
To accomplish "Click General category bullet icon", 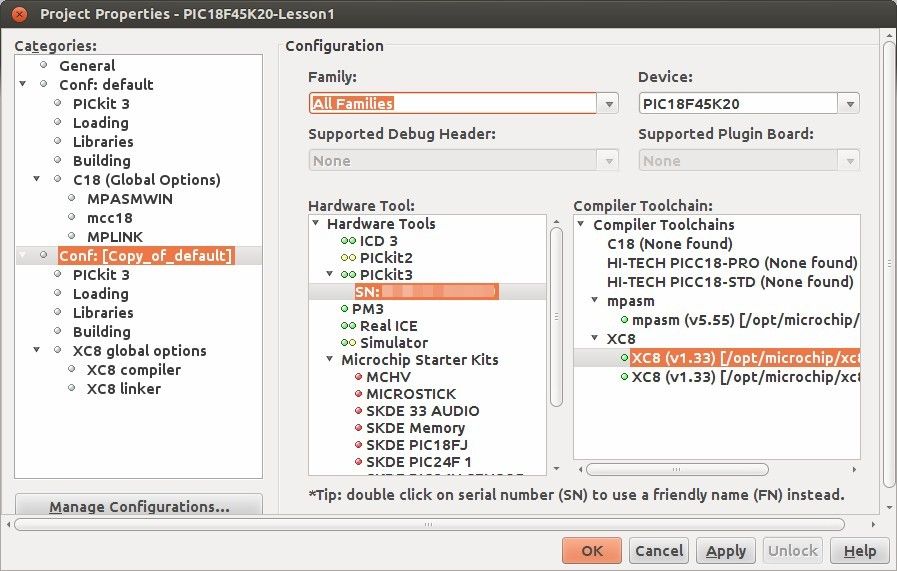I will (43, 65).
